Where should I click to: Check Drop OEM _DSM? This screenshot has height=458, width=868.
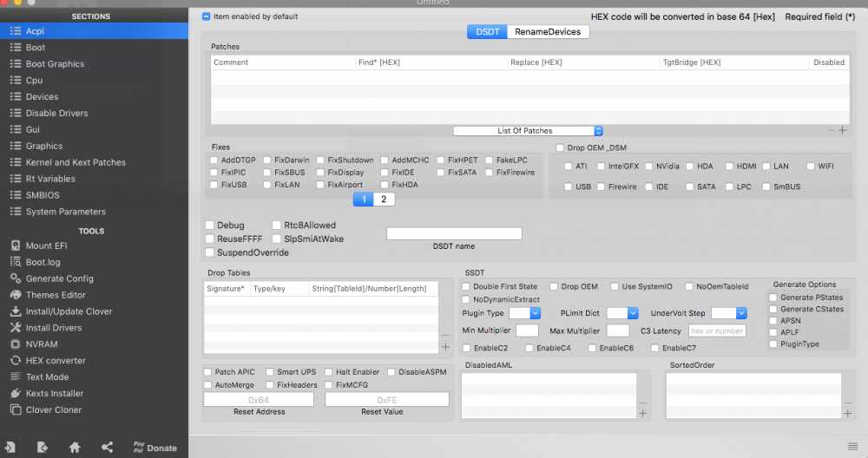(560, 147)
